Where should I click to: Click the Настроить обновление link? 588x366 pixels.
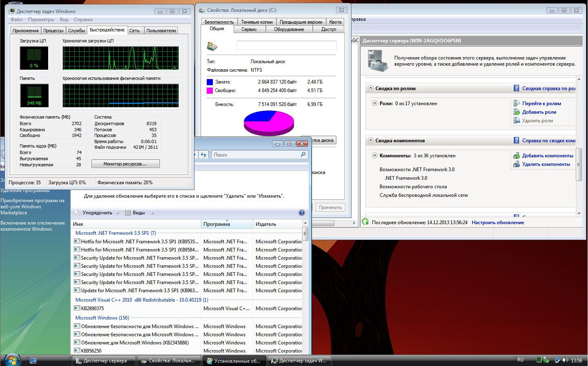pos(497,223)
